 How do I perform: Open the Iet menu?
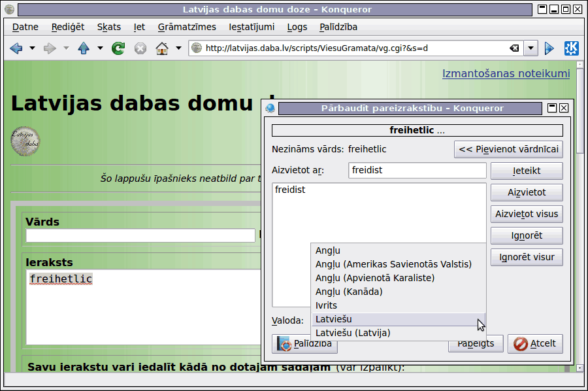click(x=139, y=27)
